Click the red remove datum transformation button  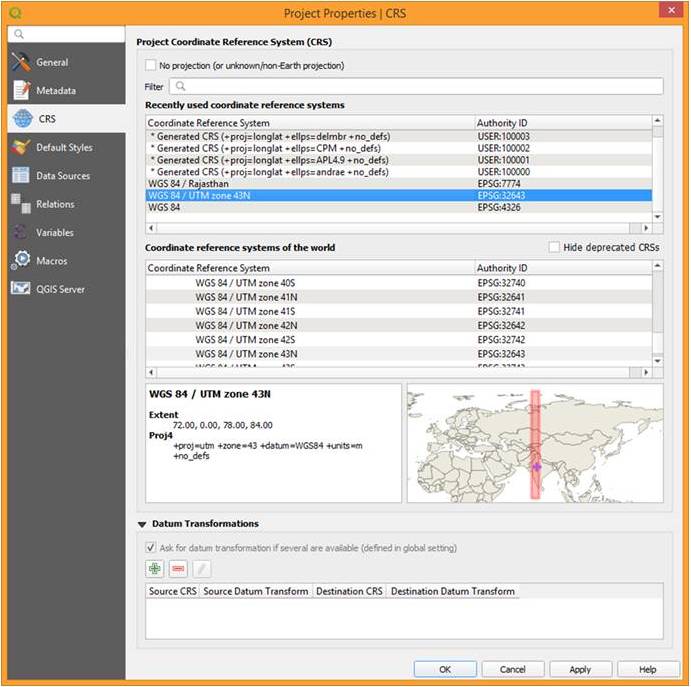[178, 568]
